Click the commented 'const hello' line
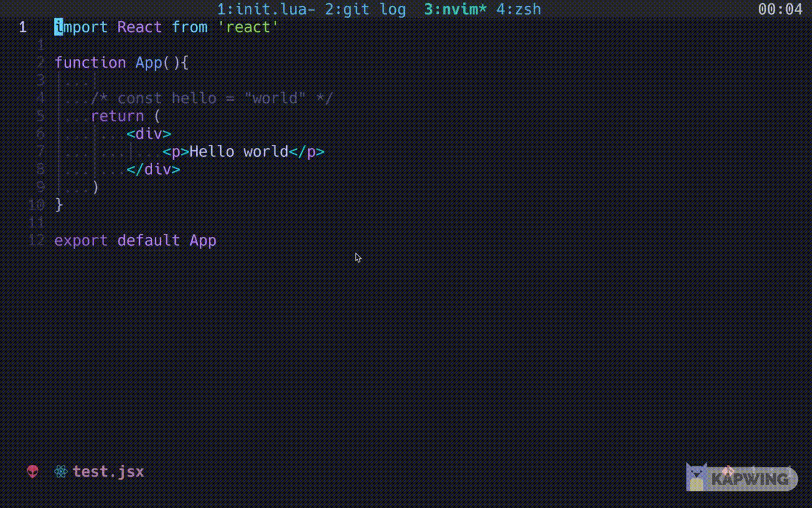 (x=212, y=98)
